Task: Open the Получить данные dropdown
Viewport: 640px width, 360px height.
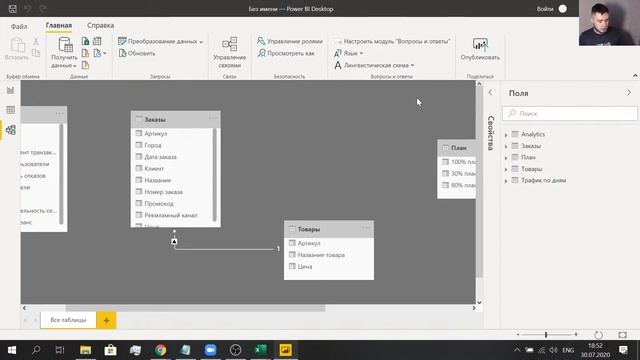Action: [64, 53]
